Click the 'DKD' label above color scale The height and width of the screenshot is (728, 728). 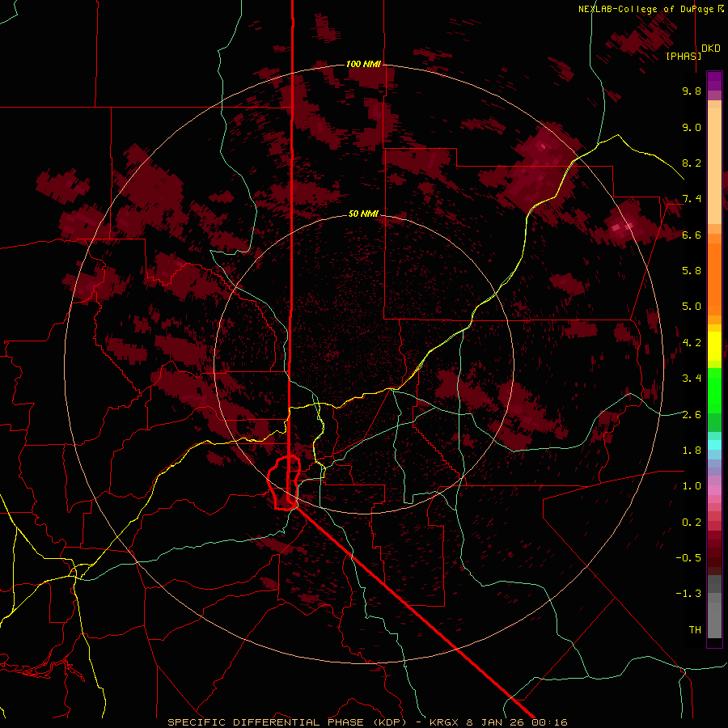point(711,48)
